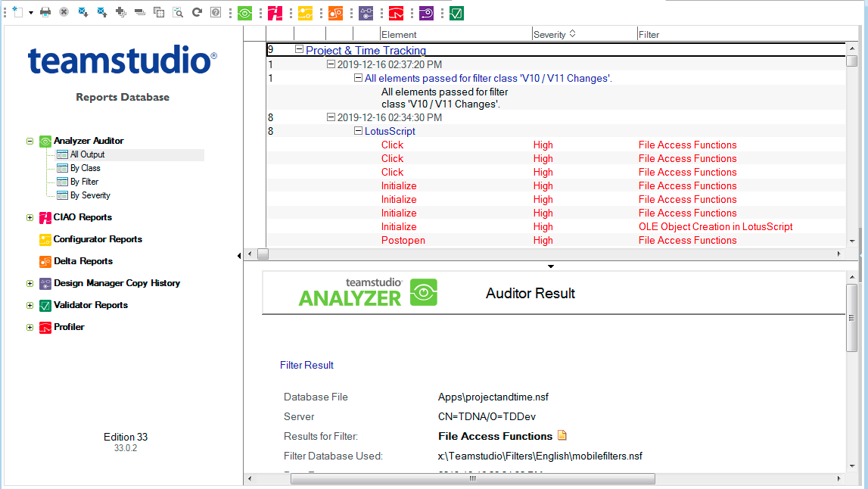The height and width of the screenshot is (489, 868).
Task: Click the preview pane's vertical scrollbar thumb
Action: pos(852,318)
